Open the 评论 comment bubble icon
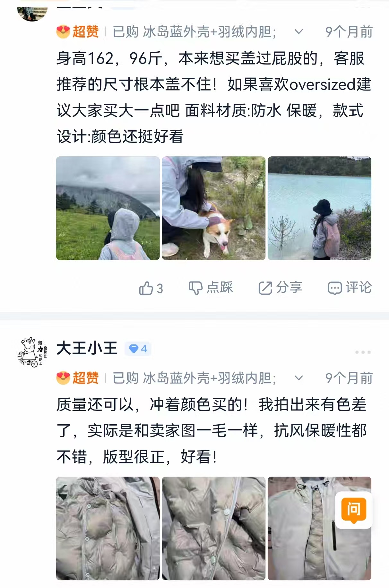Image resolution: width=389 pixels, height=588 pixels. pos(335,288)
